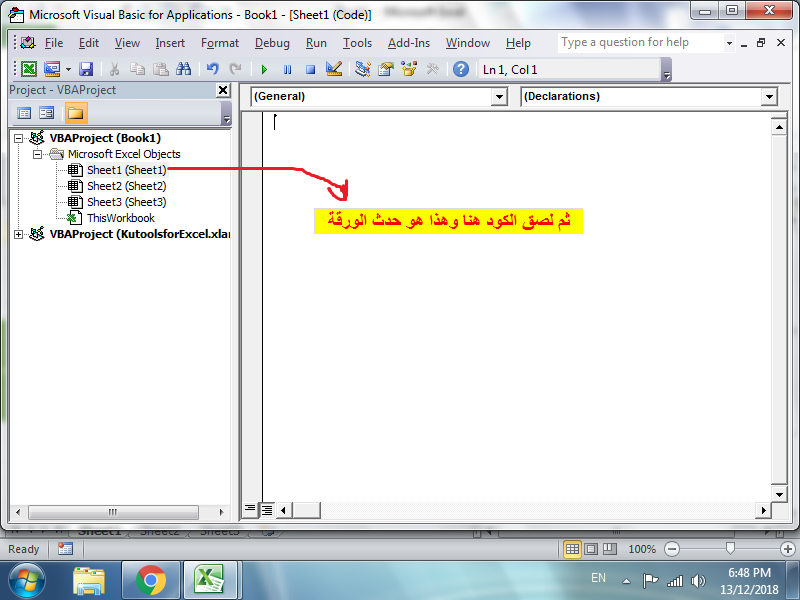Open the Insert menu
Screen dimensions: 800x600
170,43
